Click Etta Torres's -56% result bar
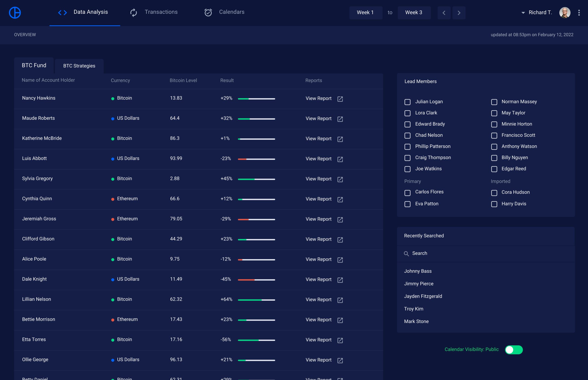The image size is (588, 380). point(256,340)
